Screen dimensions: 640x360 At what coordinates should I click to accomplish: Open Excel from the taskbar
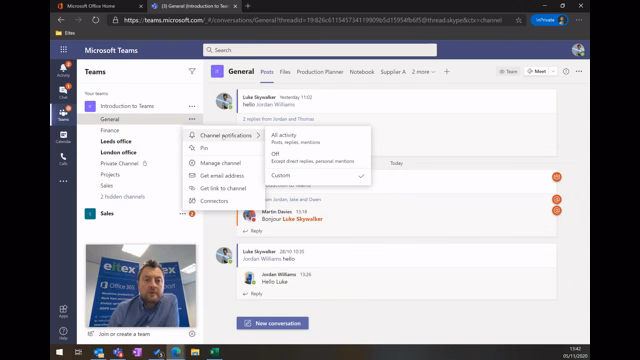click(x=214, y=352)
